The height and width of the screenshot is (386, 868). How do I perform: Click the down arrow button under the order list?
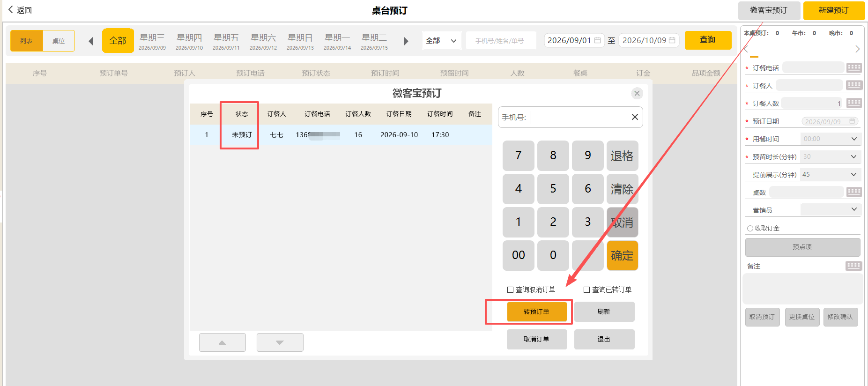tap(280, 342)
